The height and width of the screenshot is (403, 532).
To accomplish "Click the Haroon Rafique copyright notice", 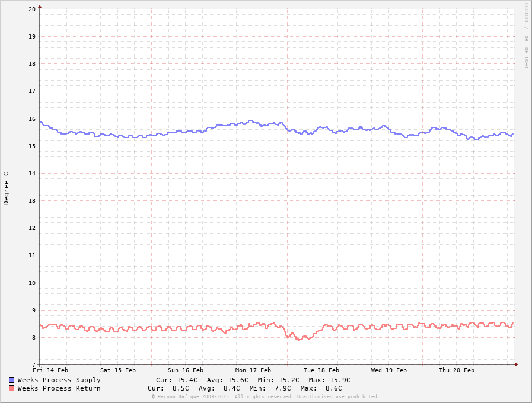I will [265, 396].
